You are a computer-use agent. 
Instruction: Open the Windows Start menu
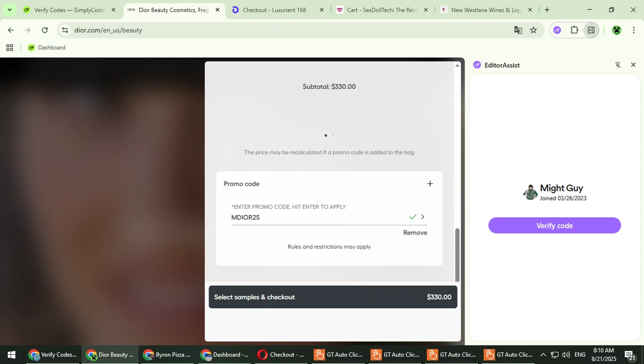click(12, 355)
